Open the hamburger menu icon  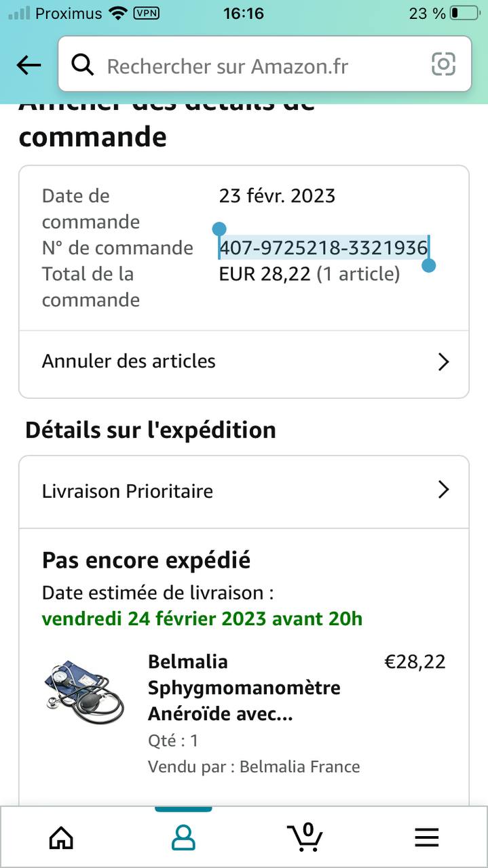point(427,838)
